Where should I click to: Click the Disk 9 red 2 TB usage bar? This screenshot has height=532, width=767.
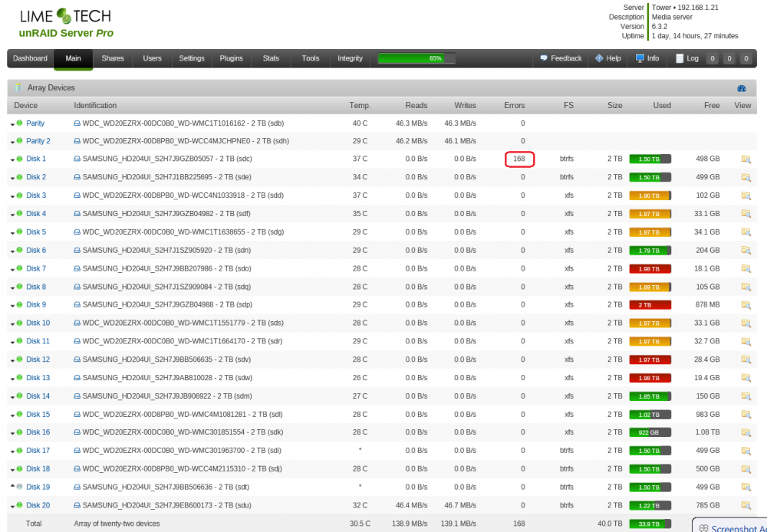tap(650, 304)
